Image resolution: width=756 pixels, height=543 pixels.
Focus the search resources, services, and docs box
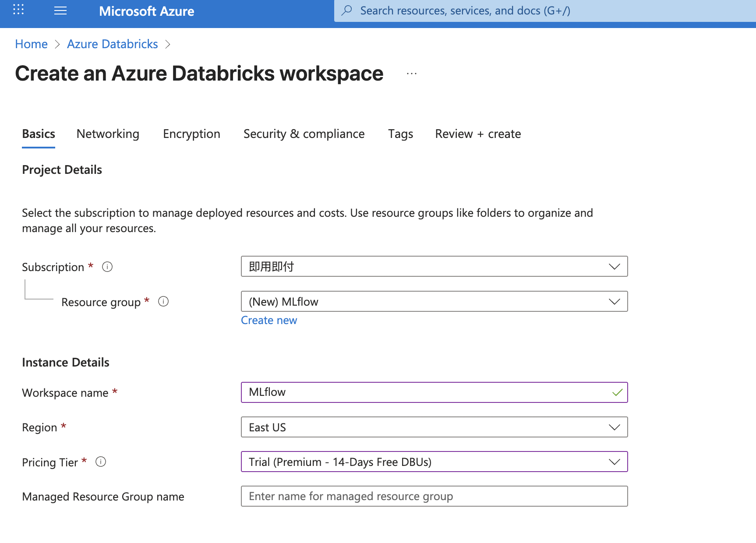tap(545, 11)
